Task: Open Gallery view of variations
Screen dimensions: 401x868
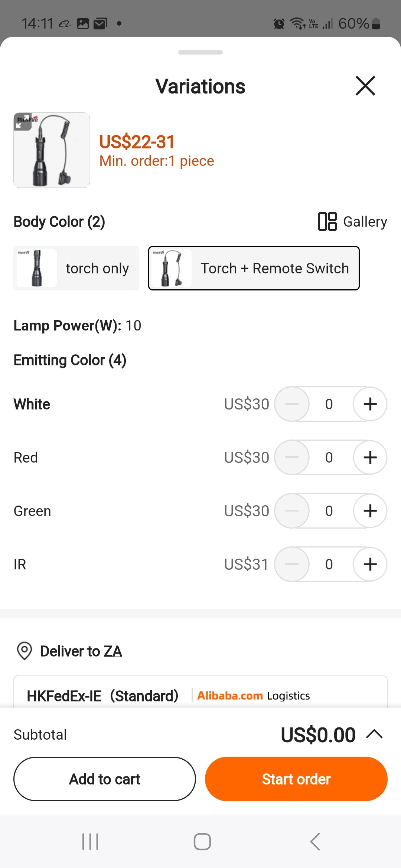Action: point(352,221)
